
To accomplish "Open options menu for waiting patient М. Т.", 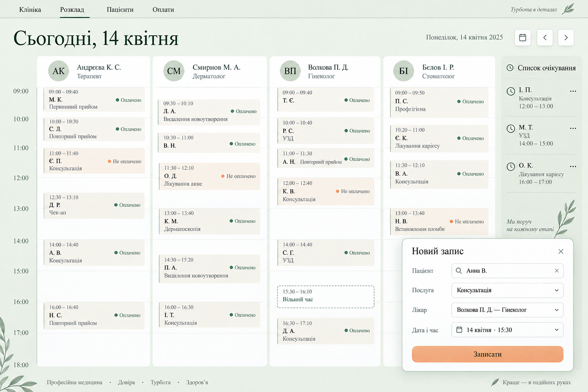I will [x=573, y=128].
